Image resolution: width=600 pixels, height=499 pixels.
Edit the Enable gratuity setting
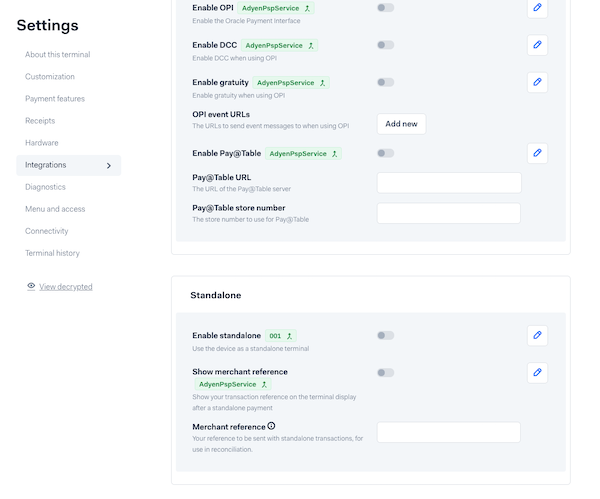point(537,82)
